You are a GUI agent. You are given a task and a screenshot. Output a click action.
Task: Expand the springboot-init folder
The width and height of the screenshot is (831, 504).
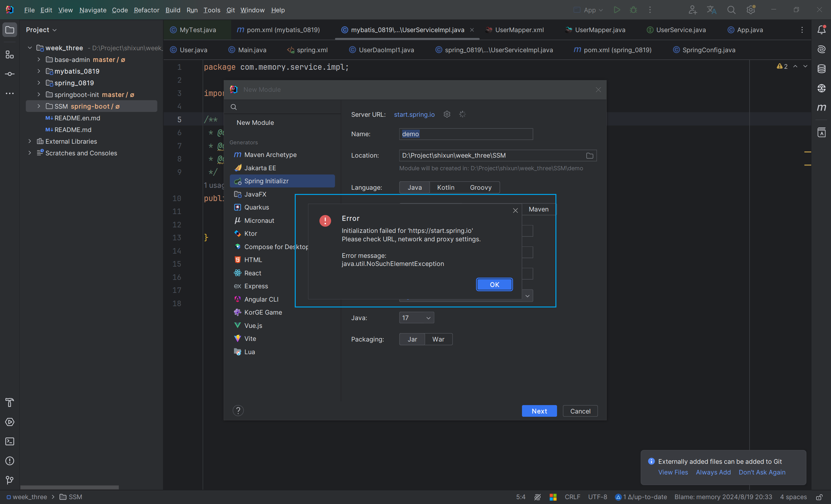(39, 95)
